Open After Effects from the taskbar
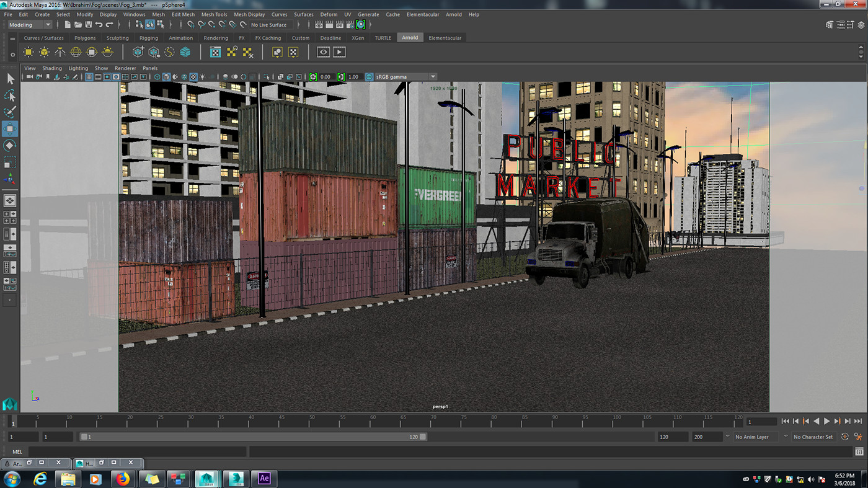868x488 pixels. [264, 479]
